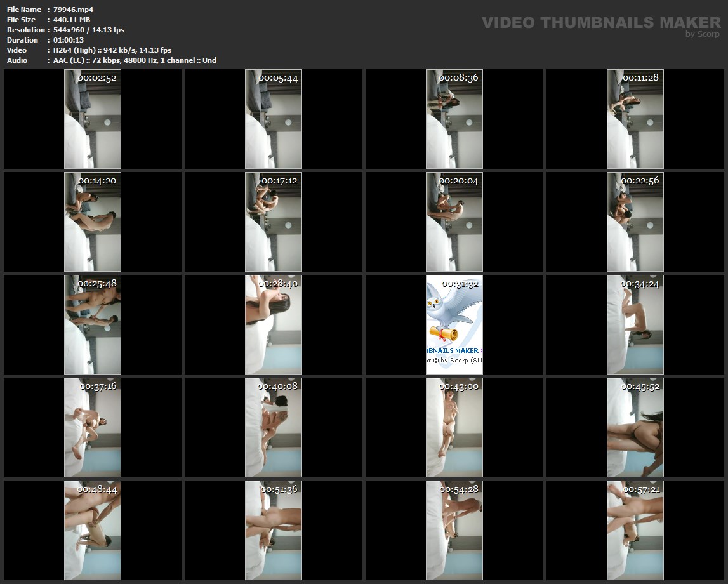The width and height of the screenshot is (728, 584).
Task: Select the file name 79946.mp4 text
Action: pyautogui.click(x=74, y=10)
